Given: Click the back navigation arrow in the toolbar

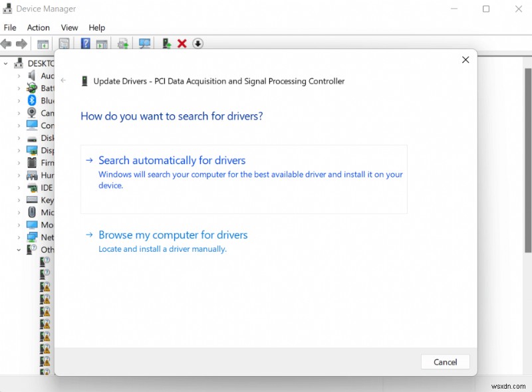Looking at the screenshot, I should [x=5, y=43].
